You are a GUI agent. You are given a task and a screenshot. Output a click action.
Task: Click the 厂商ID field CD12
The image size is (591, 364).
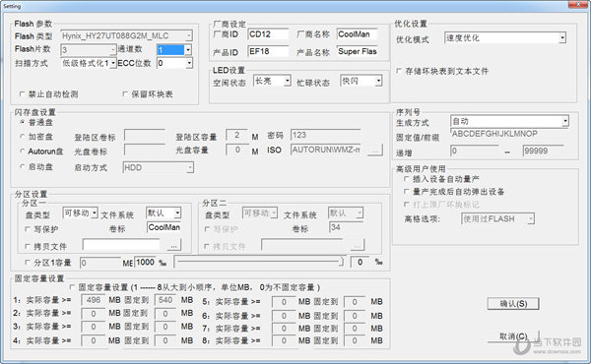(x=268, y=34)
